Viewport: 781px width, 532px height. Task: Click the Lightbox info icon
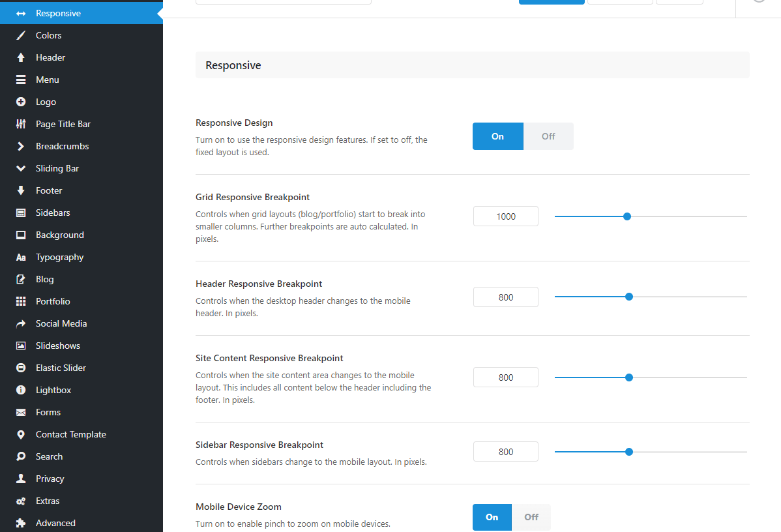click(x=21, y=390)
